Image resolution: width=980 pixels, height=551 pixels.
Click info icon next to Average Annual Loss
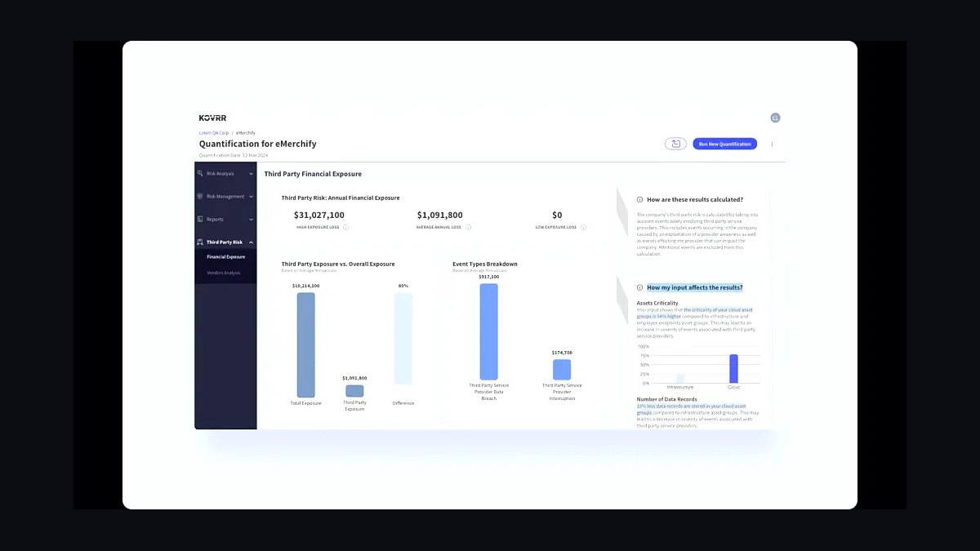pyautogui.click(x=468, y=227)
